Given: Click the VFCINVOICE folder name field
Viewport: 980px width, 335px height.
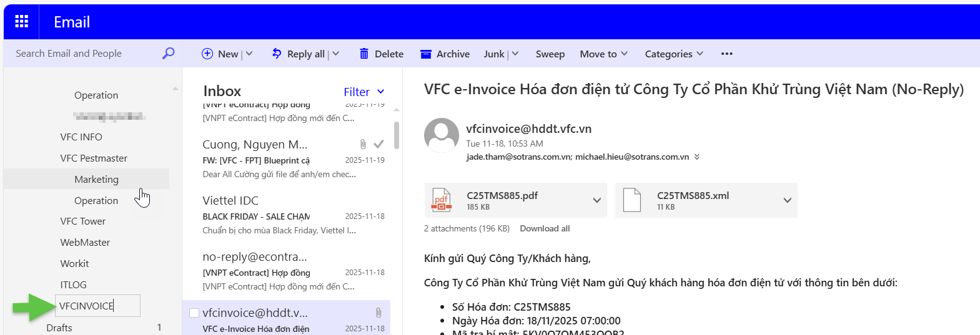Looking at the screenshot, I should 97,306.
